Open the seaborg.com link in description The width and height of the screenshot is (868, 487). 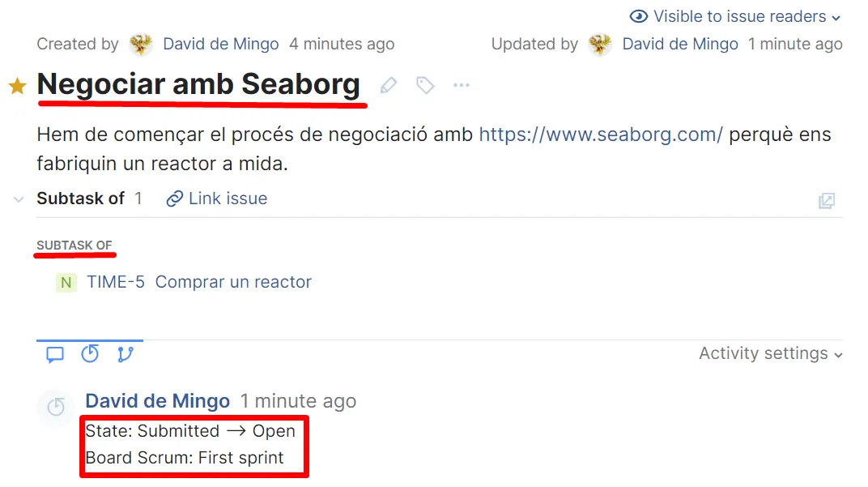(600, 135)
